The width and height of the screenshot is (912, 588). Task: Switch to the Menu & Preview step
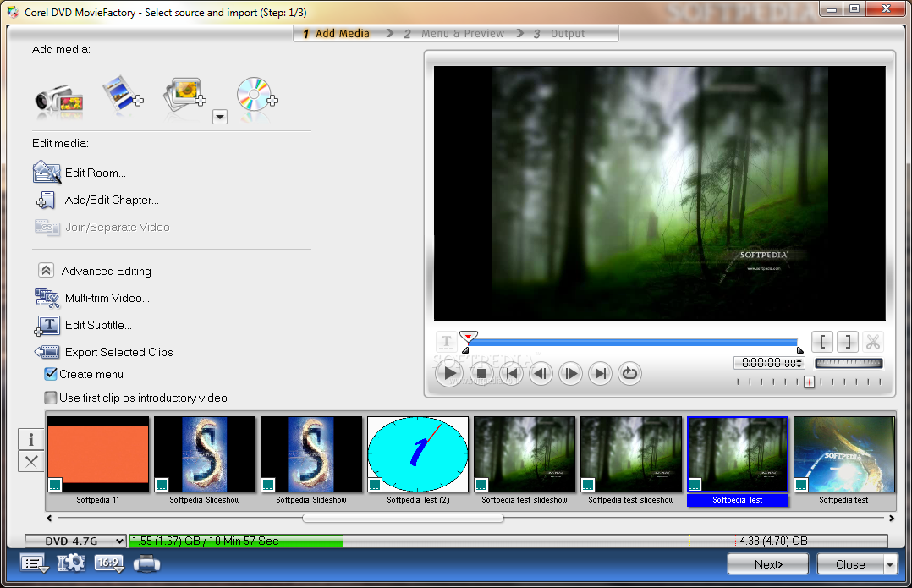pyautogui.click(x=455, y=34)
